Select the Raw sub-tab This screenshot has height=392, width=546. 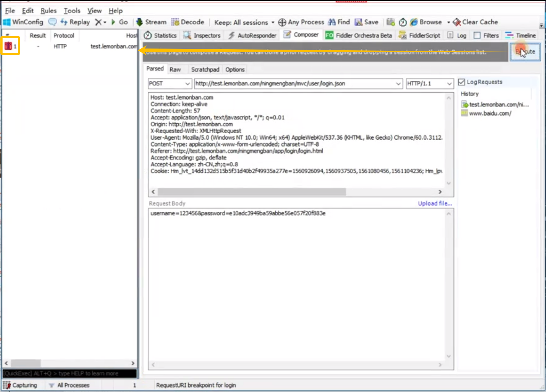[175, 69]
